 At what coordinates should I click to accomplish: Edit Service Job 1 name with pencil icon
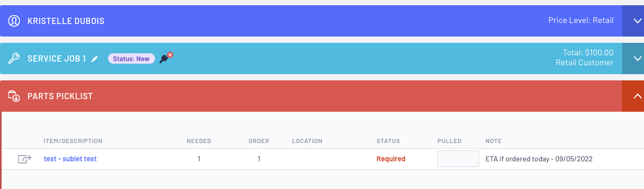click(94, 59)
